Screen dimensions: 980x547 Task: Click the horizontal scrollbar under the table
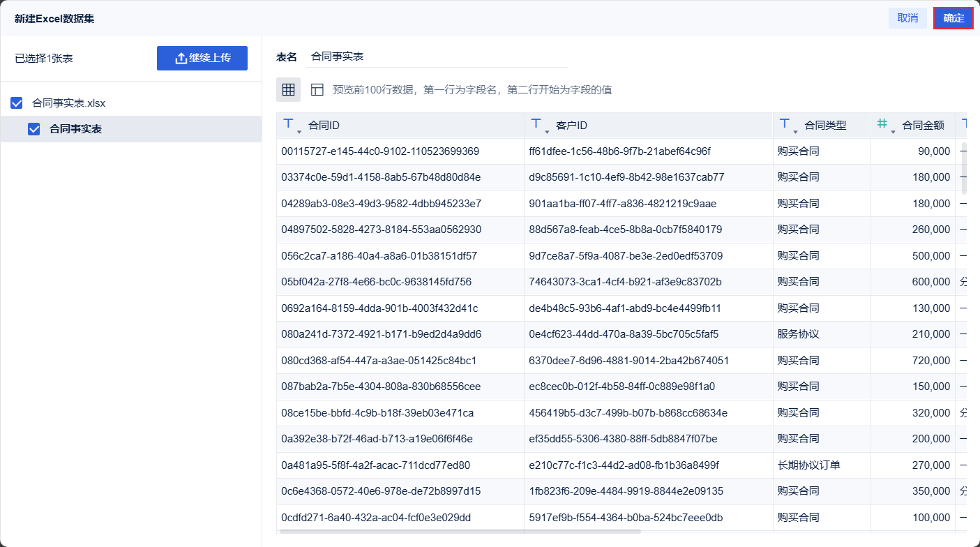point(460,532)
